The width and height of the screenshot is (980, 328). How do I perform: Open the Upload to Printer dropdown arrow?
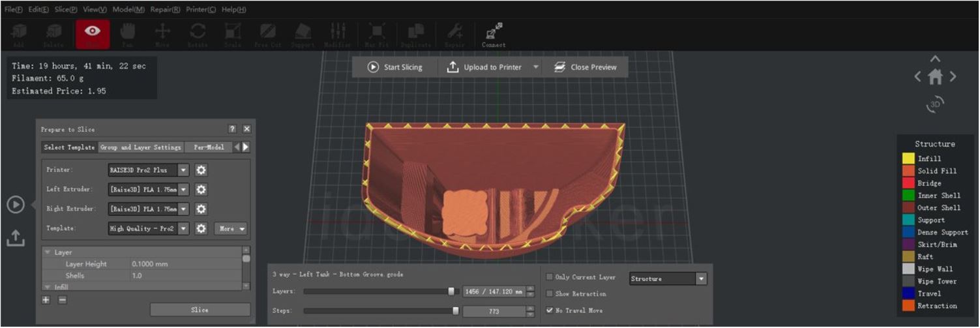tap(536, 67)
